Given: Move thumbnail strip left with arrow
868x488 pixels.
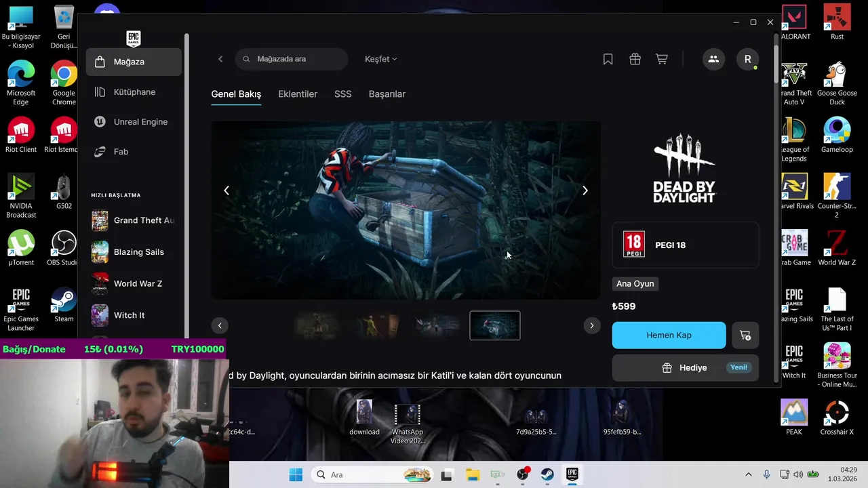Looking at the screenshot, I should pyautogui.click(x=220, y=325).
